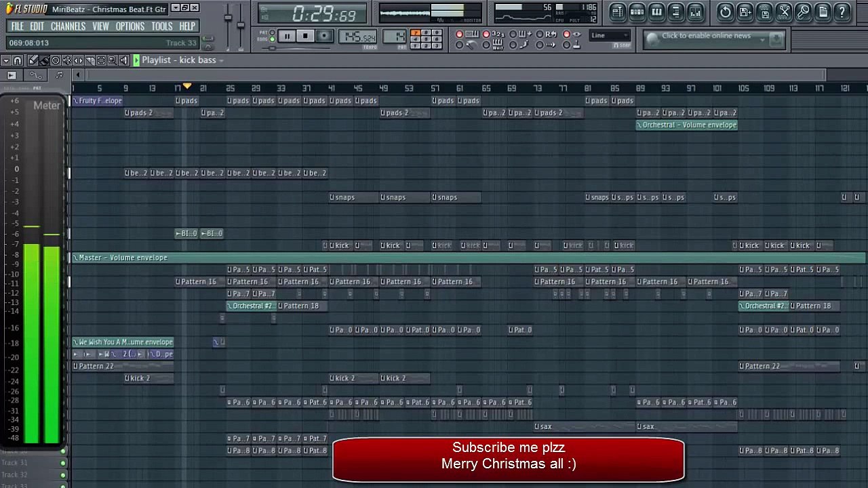
Task: Toggle the recording countdown 3-2-1
Action: [x=494, y=34]
